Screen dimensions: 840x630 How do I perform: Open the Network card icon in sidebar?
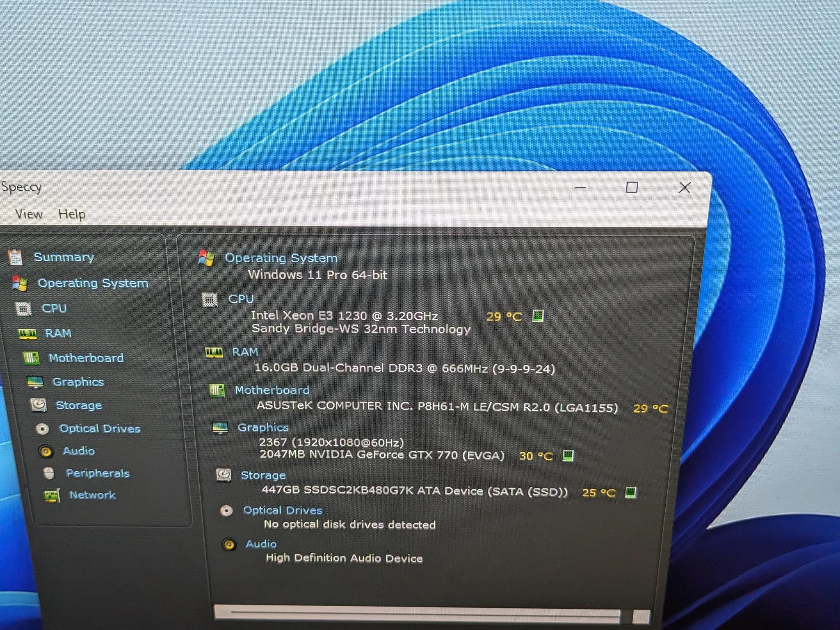(x=52, y=495)
